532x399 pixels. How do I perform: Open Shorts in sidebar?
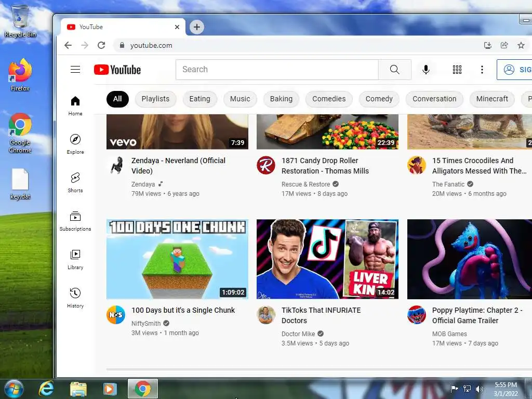tap(75, 183)
